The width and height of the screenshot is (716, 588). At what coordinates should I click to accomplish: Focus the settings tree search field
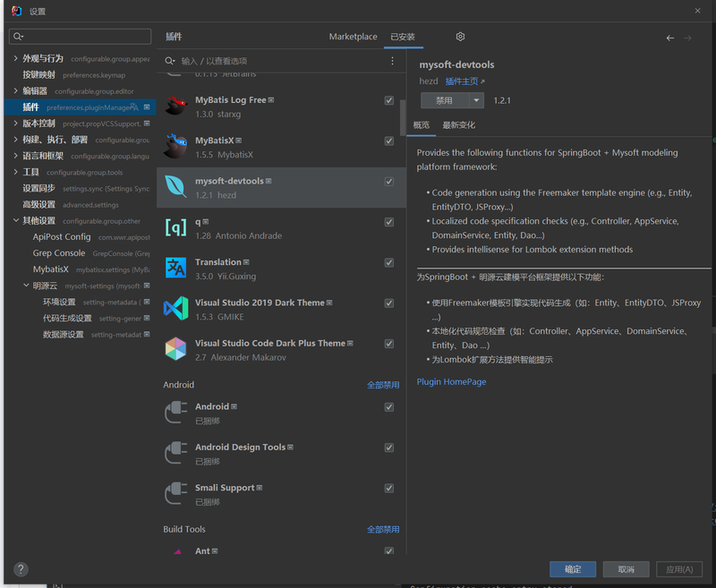tap(80, 37)
